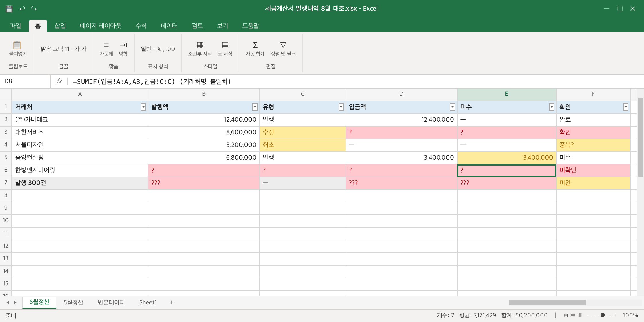Click the Save icon in title bar
644x322 pixels.
pyautogui.click(x=9, y=9)
